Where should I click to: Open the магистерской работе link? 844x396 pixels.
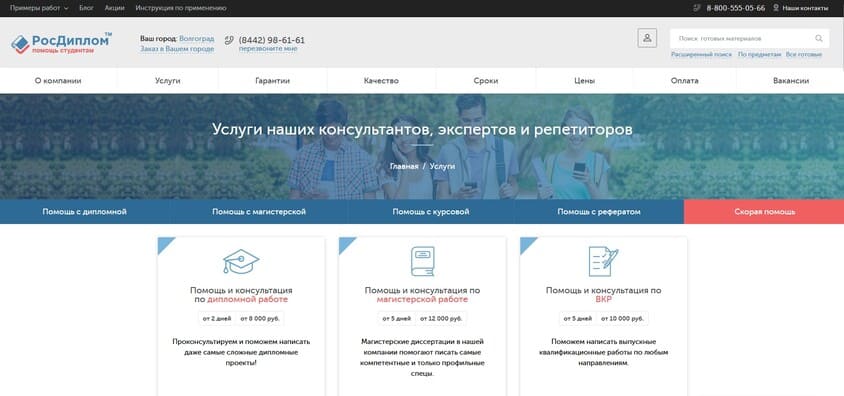coord(423,299)
